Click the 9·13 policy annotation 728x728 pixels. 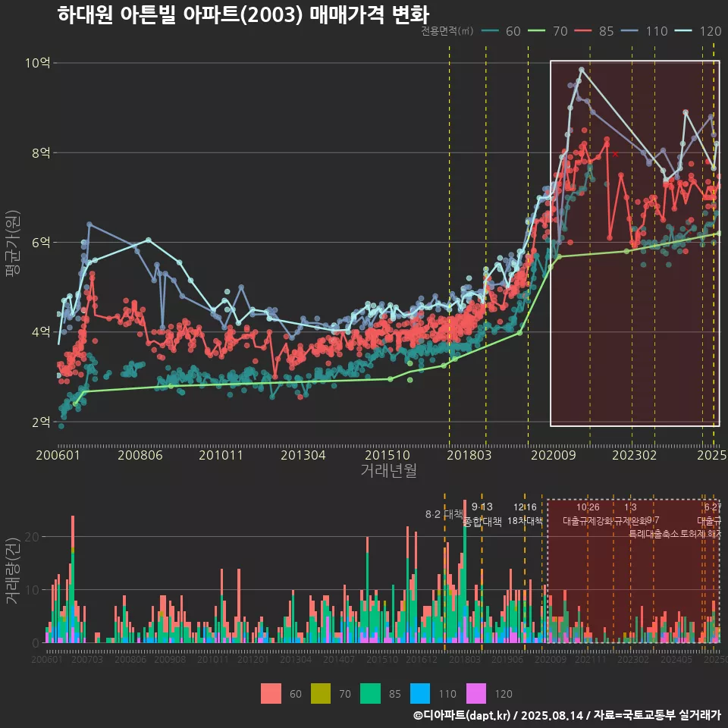click(482, 507)
